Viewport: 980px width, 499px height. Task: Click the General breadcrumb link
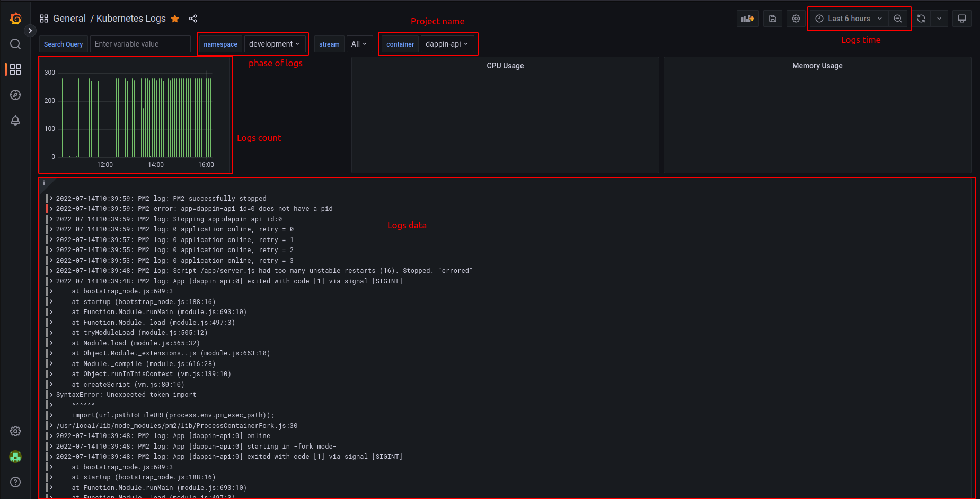(69, 19)
